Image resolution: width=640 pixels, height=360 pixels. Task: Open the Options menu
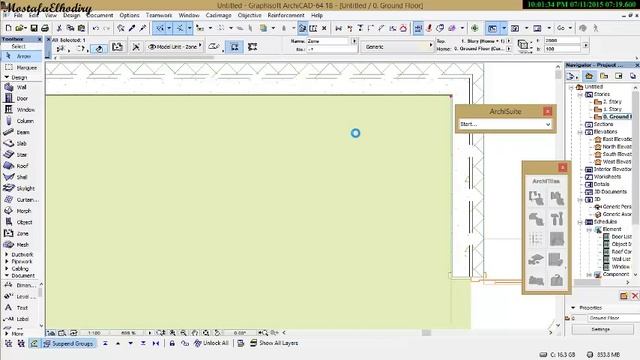(129, 15)
